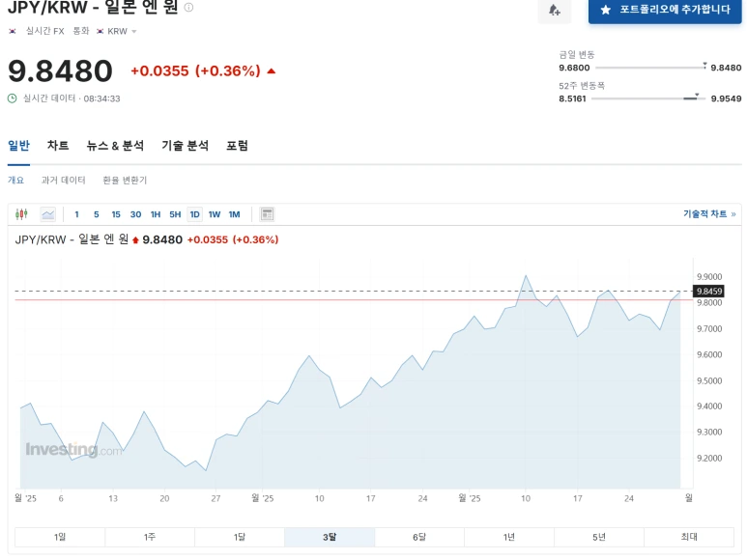Select the 1 minute interval

[x=76, y=214]
